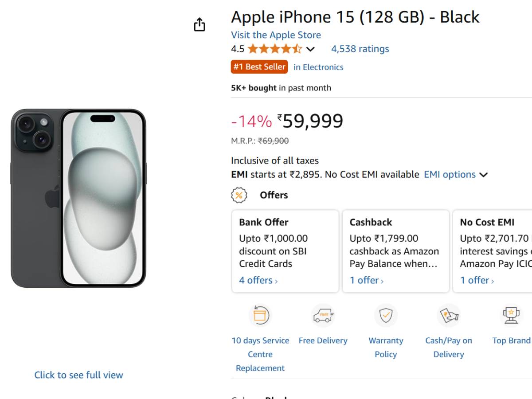Click the Free Delivery truck icon
This screenshot has height=399, width=532.
[x=323, y=315]
